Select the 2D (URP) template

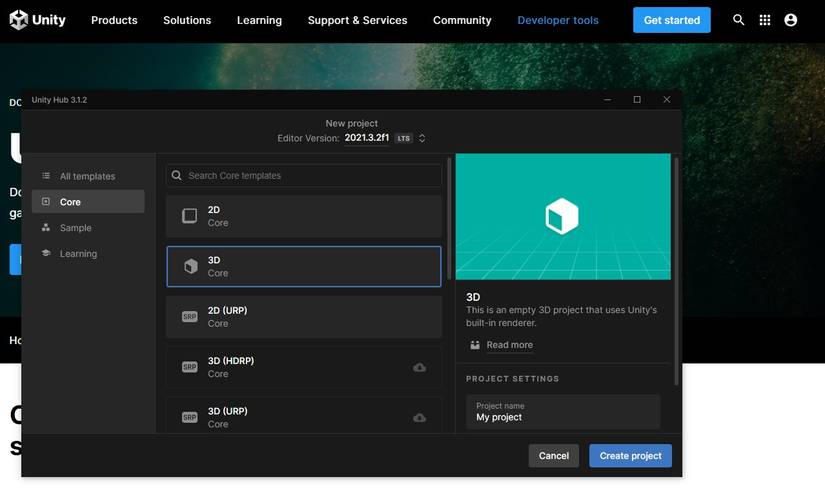304,317
